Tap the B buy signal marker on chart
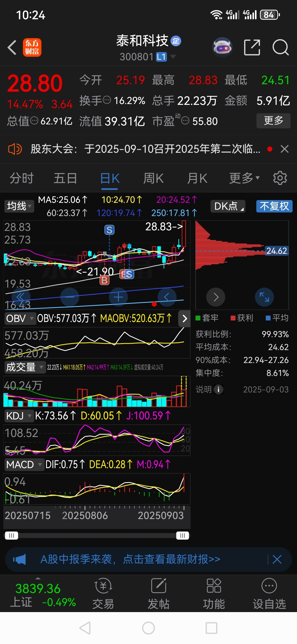 pyautogui.click(x=104, y=280)
